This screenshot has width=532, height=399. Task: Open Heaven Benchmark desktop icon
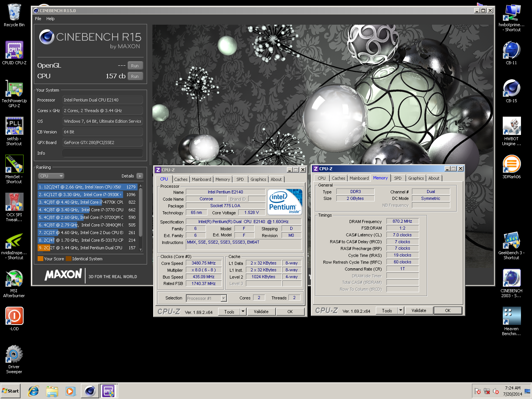511,321
